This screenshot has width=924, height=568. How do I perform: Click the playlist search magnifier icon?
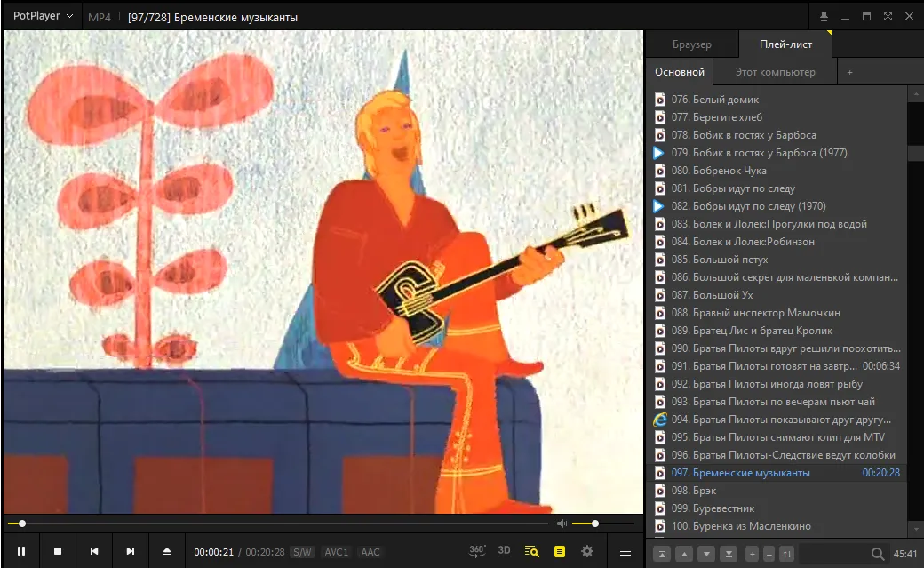(878, 554)
